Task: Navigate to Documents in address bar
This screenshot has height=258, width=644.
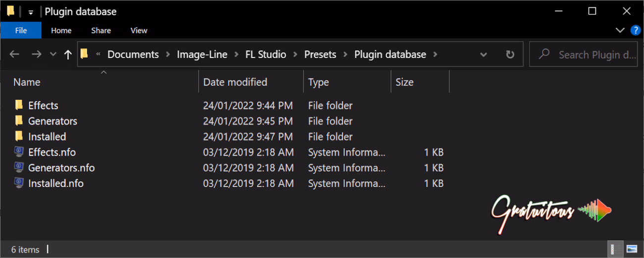Action: coord(133,55)
